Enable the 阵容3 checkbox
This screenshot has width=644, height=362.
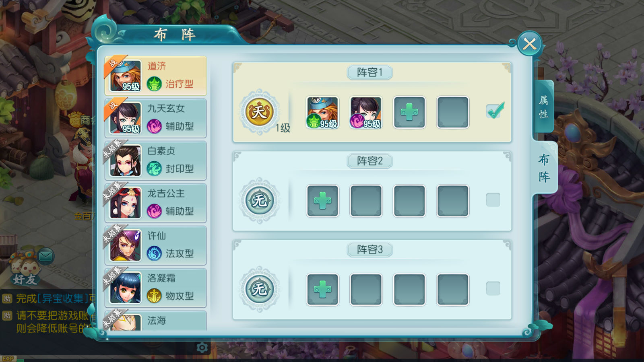click(x=493, y=288)
